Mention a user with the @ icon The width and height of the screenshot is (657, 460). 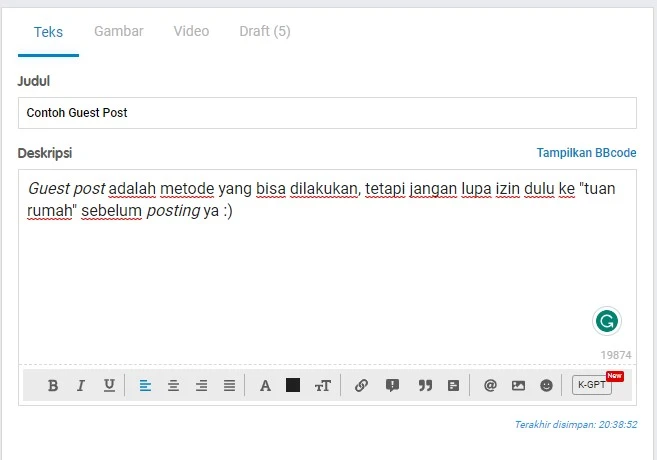coord(490,385)
